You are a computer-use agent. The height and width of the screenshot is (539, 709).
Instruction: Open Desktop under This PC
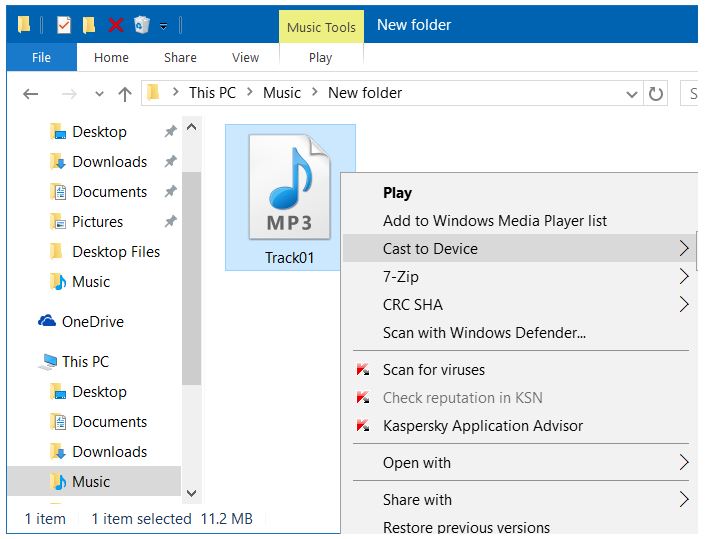tap(99, 392)
